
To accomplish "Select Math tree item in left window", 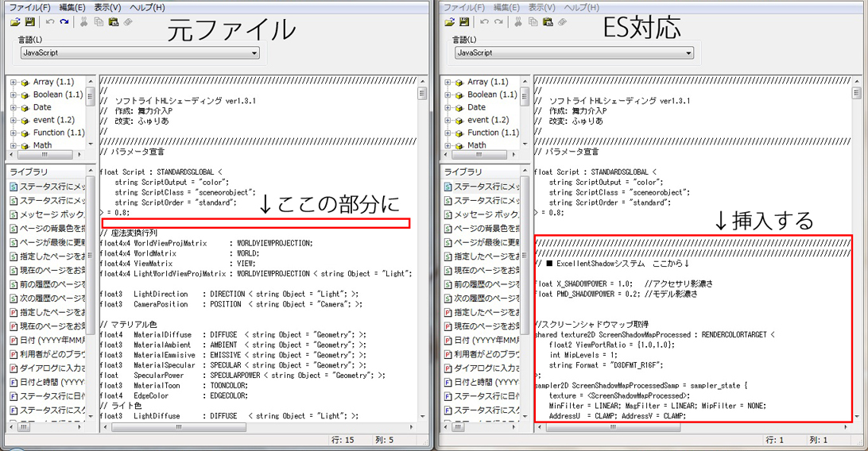I will pyautogui.click(x=43, y=145).
